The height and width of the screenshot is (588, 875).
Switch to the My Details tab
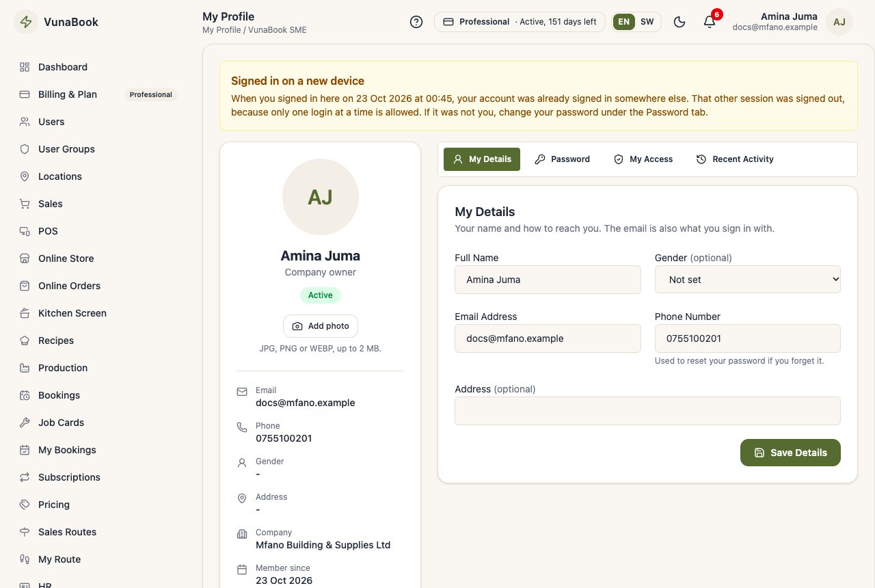point(482,159)
